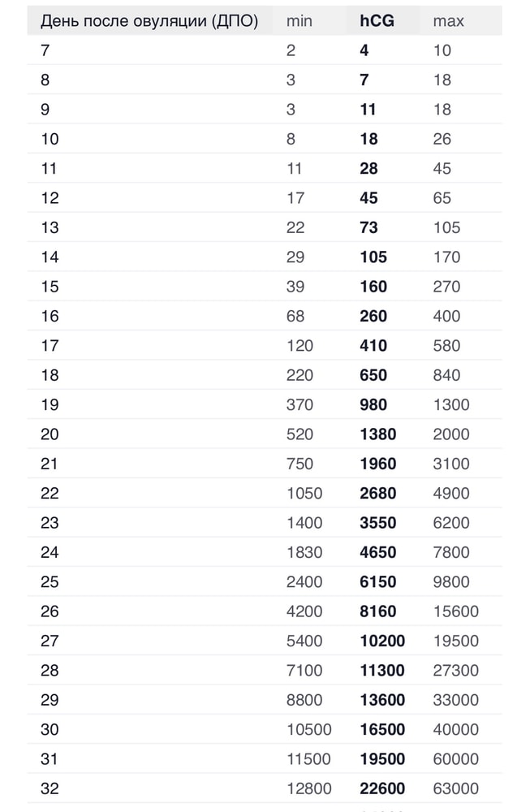The image size is (530, 812).
Task: Click day 28 in the DPO column
Action: [x=50, y=671]
